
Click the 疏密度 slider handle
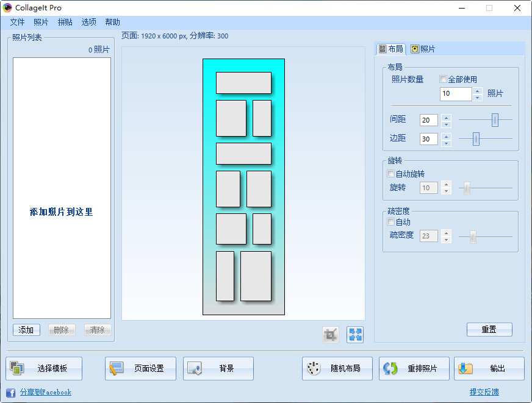[473, 237]
